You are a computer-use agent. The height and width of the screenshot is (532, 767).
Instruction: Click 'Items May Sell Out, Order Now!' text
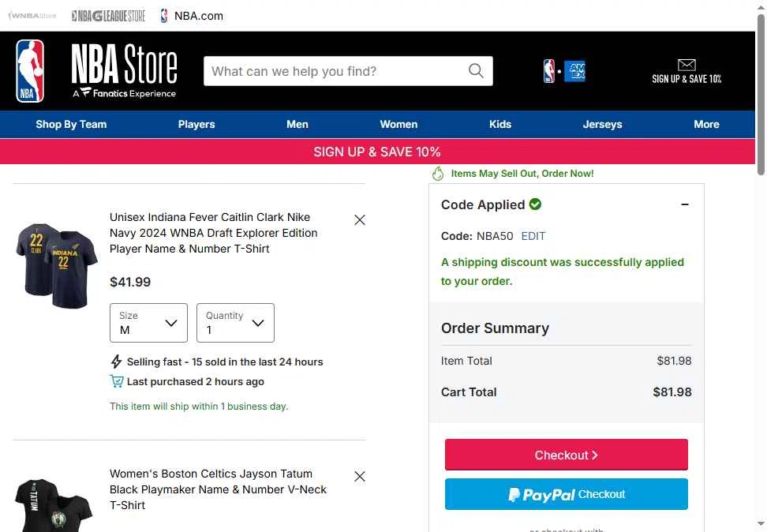[x=522, y=173]
